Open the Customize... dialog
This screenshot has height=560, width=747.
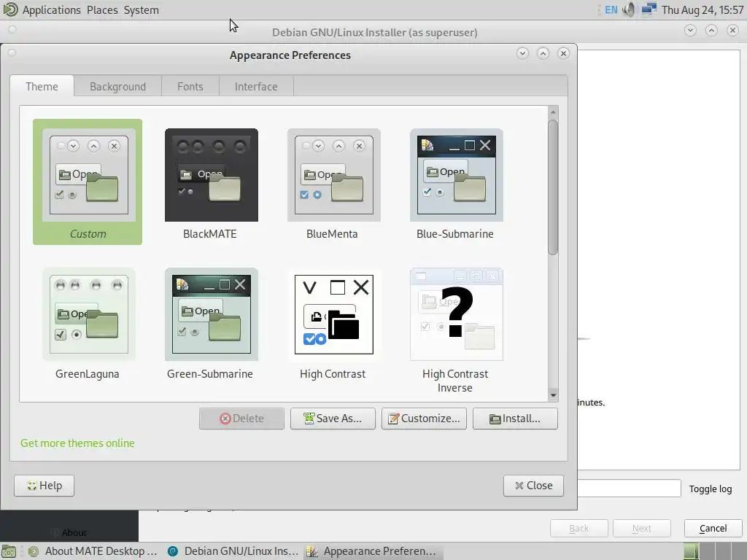pos(424,418)
